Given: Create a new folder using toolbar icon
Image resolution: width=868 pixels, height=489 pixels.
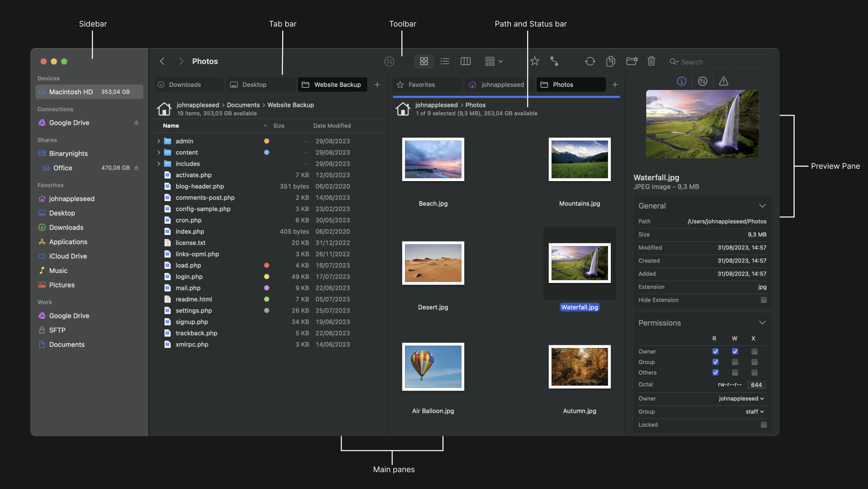Looking at the screenshot, I should click(x=632, y=61).
